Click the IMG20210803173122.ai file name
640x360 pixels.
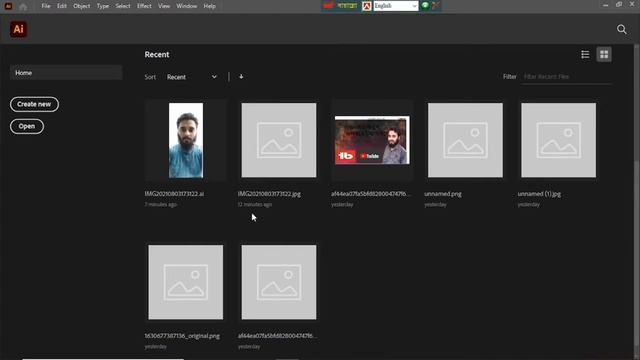point(174,194)
